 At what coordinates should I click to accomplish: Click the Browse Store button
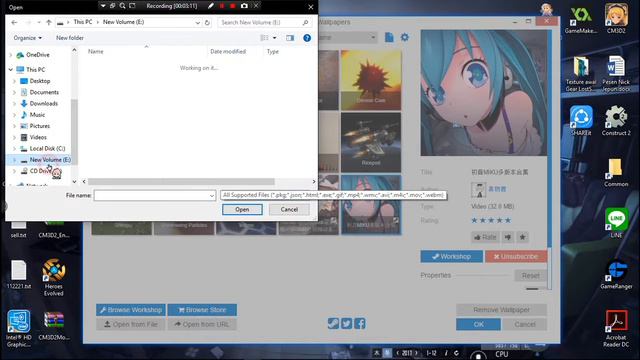[202, 310]
